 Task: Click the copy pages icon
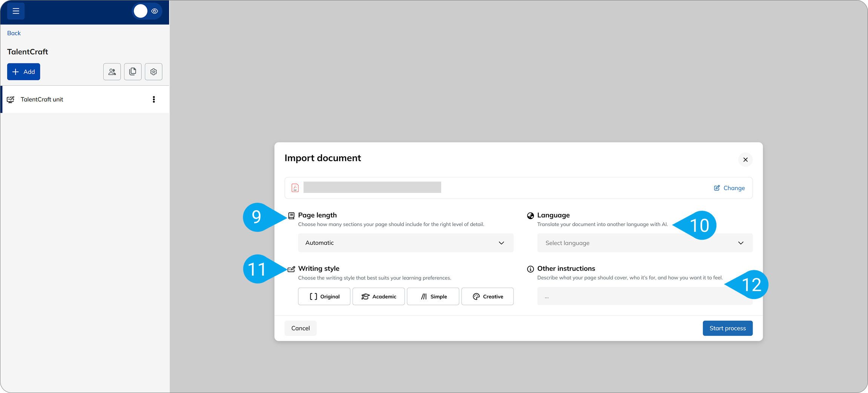coord(133,72)
